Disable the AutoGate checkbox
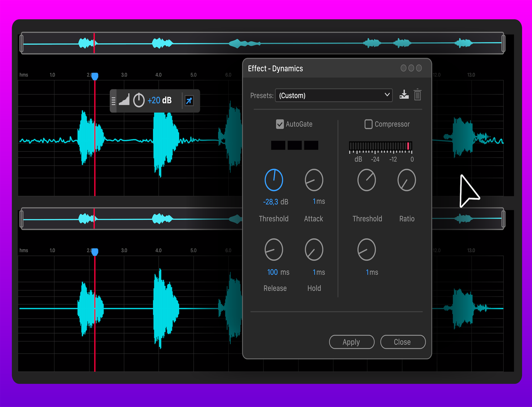The width and height of the screenshot is (532, 407). click(x=280, y=124)
